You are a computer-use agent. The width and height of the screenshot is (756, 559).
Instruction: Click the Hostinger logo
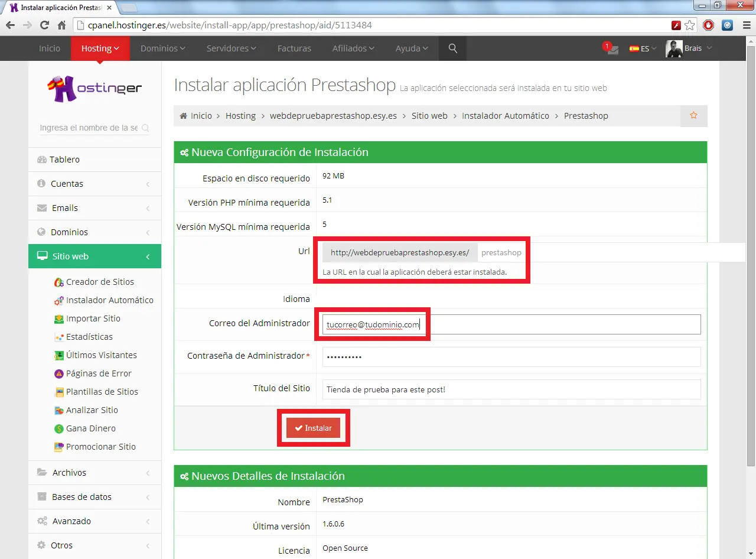click(94, 89)
